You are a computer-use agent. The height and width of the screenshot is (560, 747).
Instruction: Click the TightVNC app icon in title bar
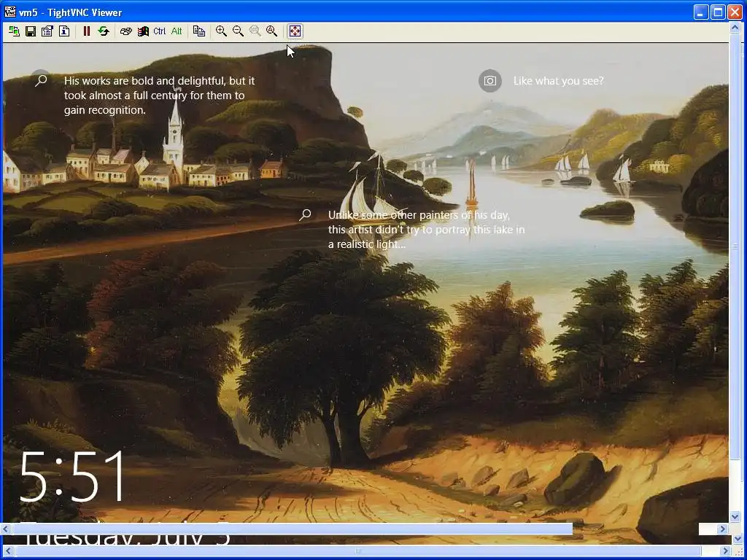[x=9, y=12]
